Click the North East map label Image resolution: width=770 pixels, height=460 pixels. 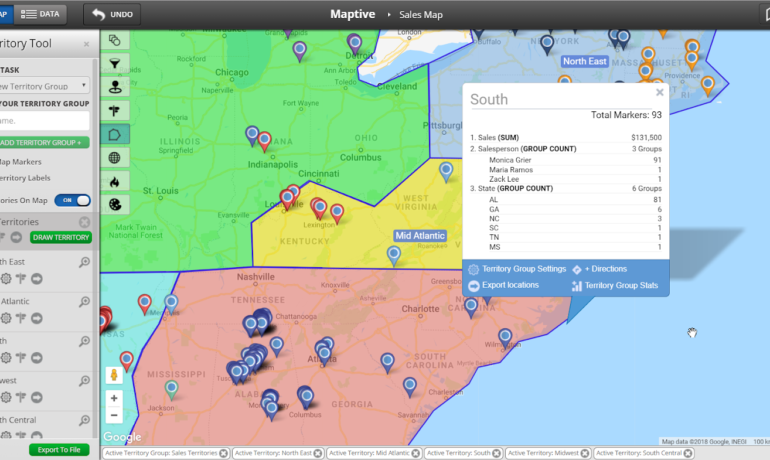584,61
